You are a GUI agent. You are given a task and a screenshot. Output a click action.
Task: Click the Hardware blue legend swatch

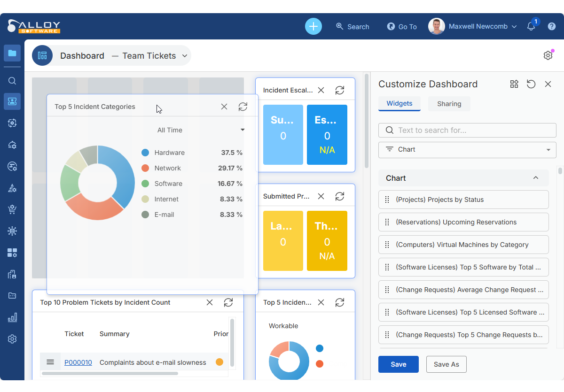coord(145,153)
